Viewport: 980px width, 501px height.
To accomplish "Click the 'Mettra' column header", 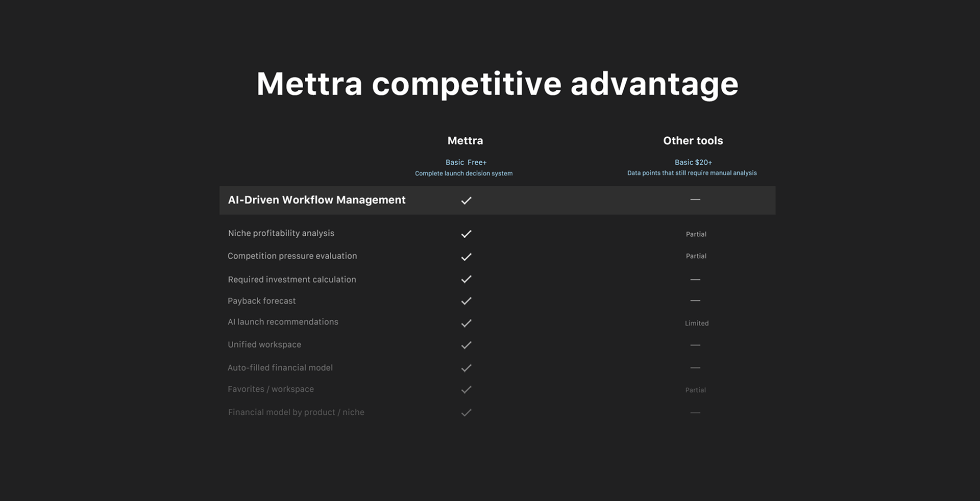I will pyautogui.click(x=465, y=141).
